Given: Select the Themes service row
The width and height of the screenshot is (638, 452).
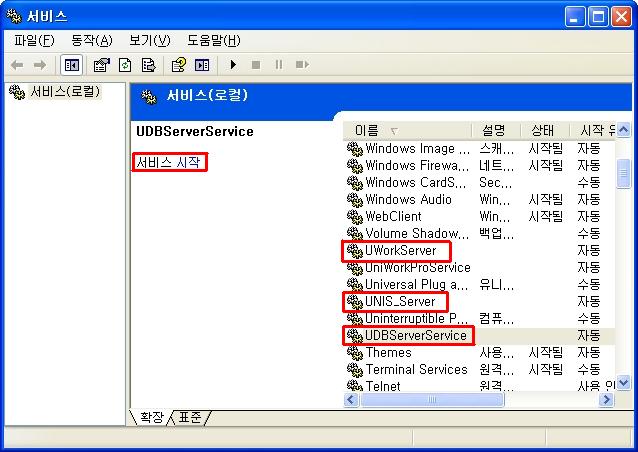Looking at the screenshot, I should point(480,353).
